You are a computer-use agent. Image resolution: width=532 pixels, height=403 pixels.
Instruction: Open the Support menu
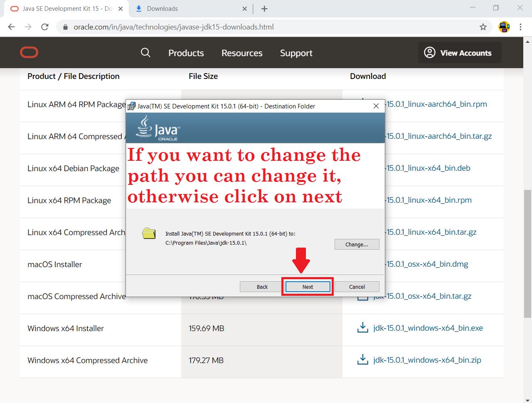click(x=296, y=53)
